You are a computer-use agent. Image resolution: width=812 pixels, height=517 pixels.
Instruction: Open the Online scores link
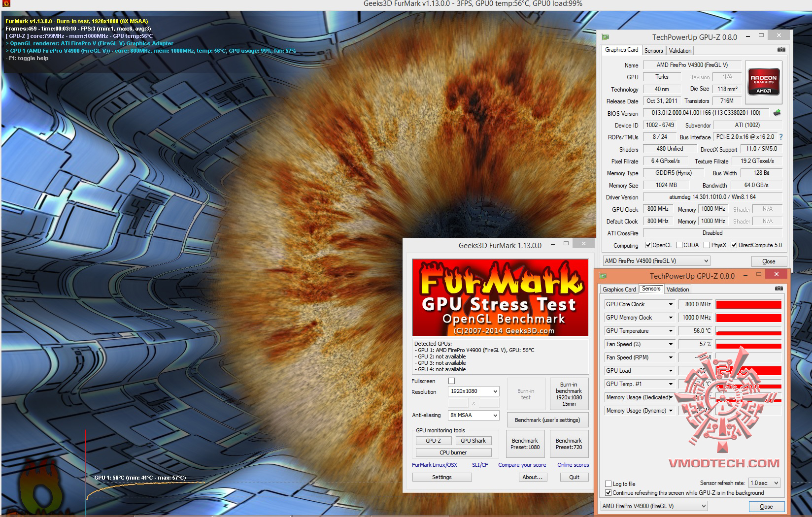click(573, 465)
